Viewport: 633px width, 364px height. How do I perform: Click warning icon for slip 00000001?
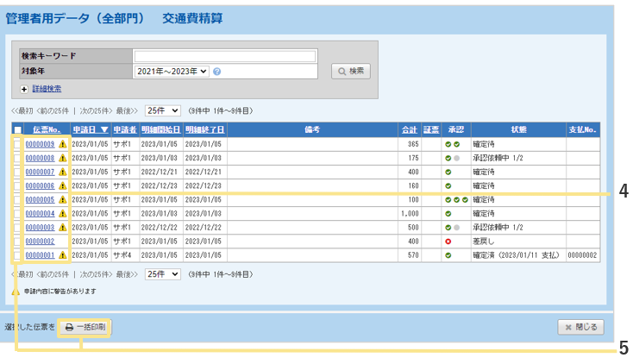(x=62, y=255)
